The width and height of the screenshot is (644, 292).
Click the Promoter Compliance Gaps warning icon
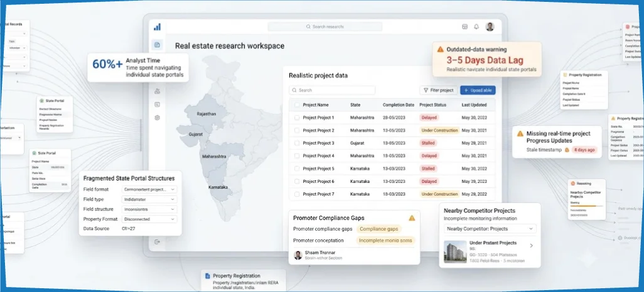(412, 218)
